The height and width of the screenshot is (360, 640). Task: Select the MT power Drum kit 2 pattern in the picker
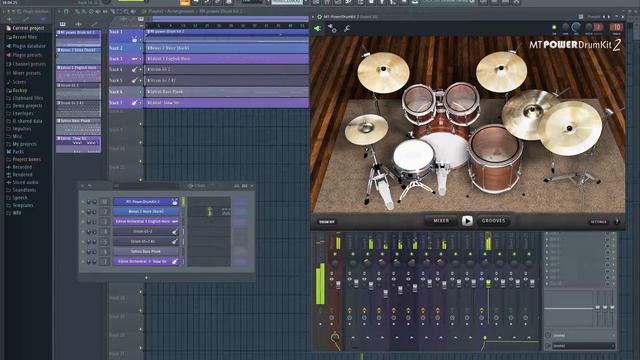[78, 38]
